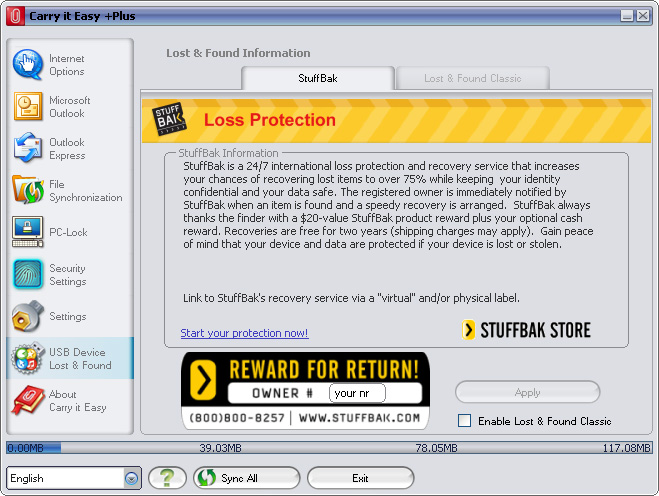Click the Lost & Found Information heading
This screenshot has height=496, width=659.
coord(238,53)
